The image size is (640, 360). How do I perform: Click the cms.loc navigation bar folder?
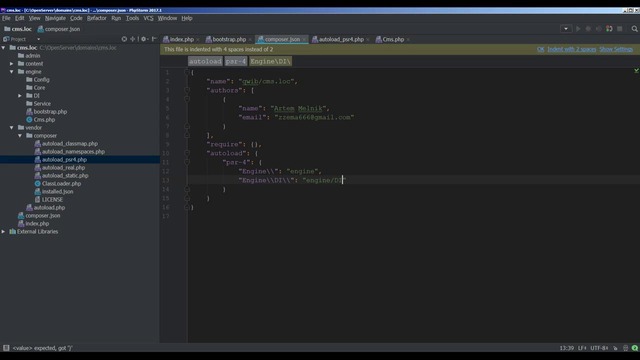[x=18, y=29]
